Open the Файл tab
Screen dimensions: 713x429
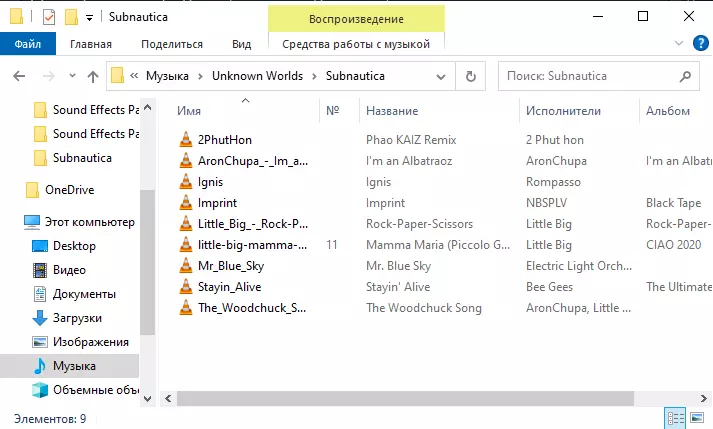click(28, 44)
